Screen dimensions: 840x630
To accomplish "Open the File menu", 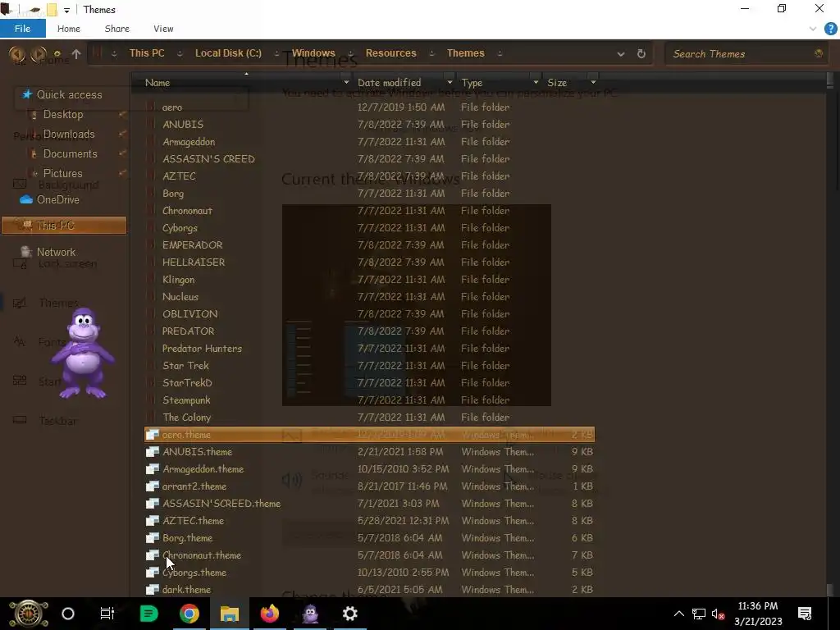I will 22,29.
